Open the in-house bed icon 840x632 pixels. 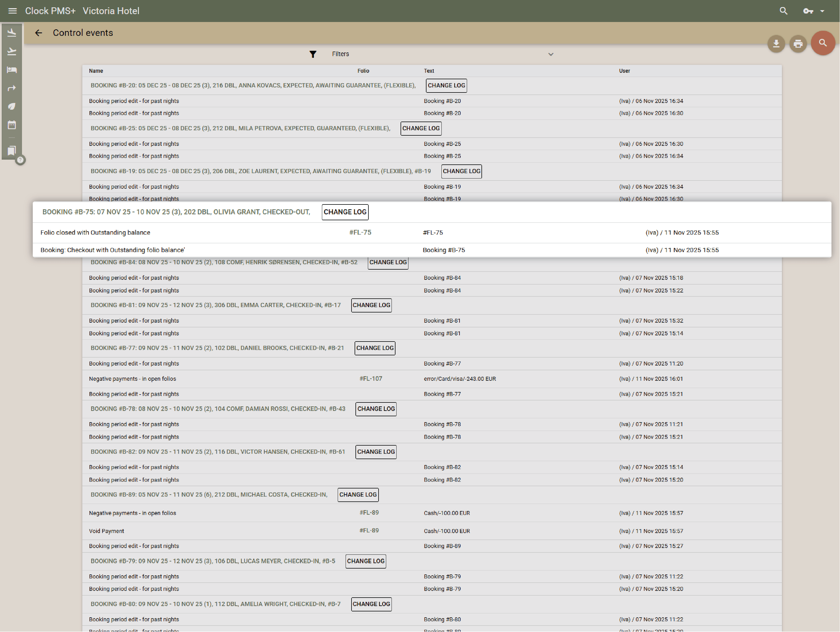(x=12, y=70)
